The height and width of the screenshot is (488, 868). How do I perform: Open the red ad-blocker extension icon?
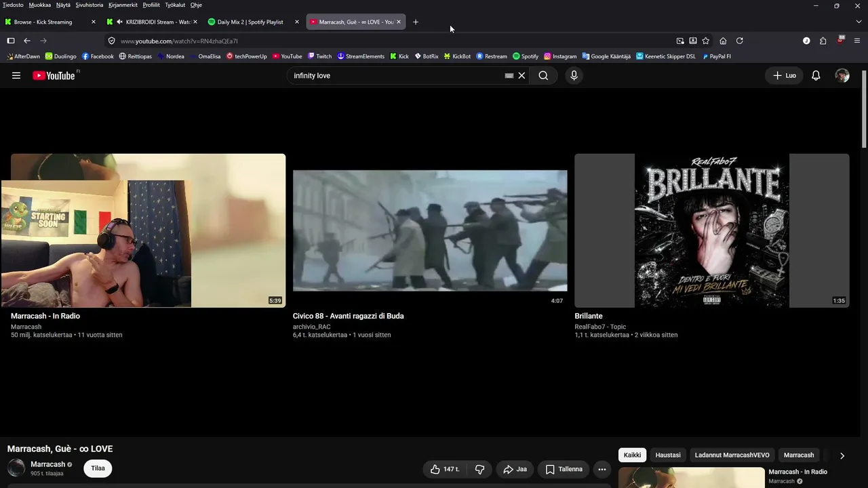pyautogui.click(x=841, y=40)
